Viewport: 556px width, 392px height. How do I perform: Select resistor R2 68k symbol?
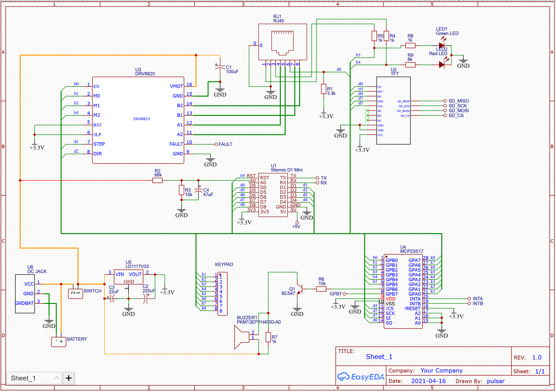[157, 180]
